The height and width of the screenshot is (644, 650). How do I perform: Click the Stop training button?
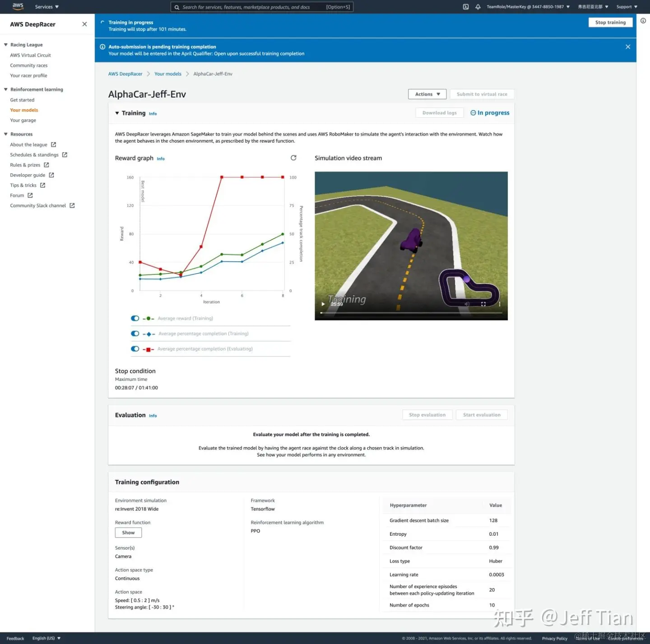610,23
